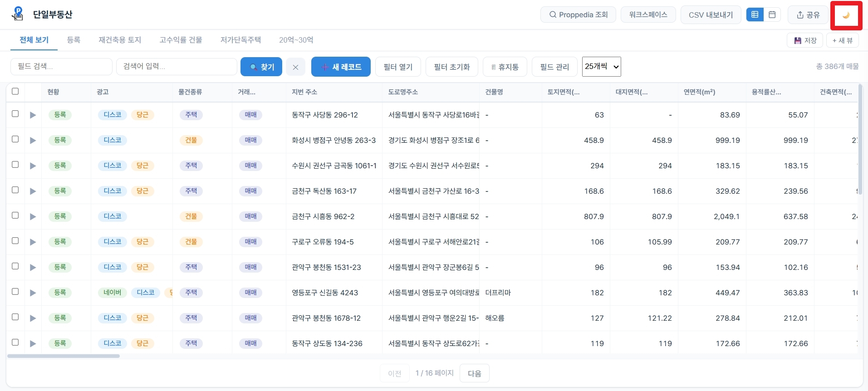Switch to calendar view icon
This screenshot has width=868, height=391.
tap(772, 15)
